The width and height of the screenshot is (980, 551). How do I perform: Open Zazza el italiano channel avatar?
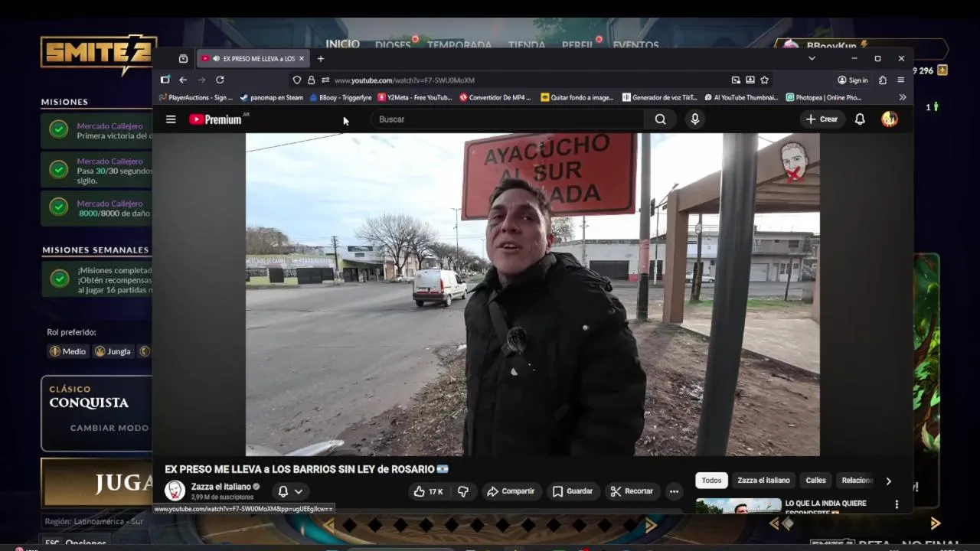175,491
